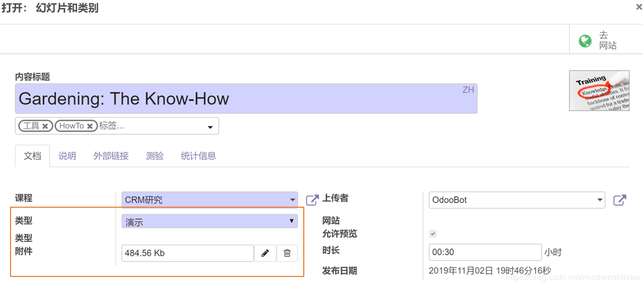
Task: Toggle the 允许预览 checkbox
Action: 433,234
